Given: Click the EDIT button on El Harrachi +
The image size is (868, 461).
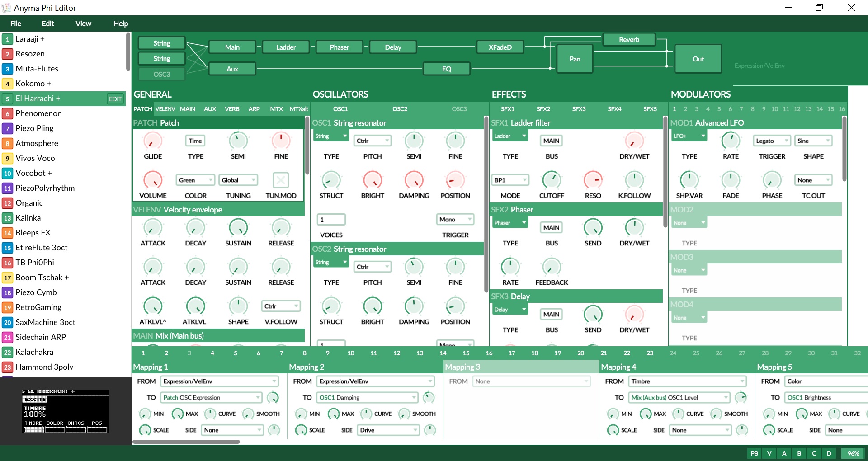Looking at the screenshot, I should point(115,99).
